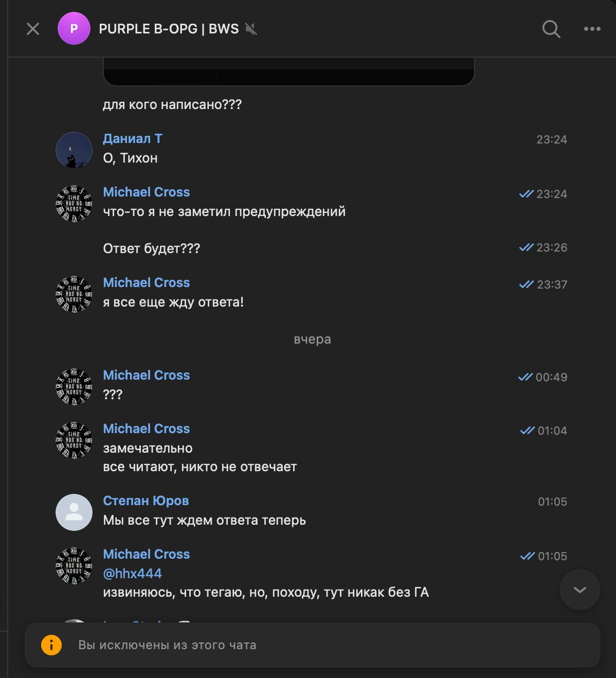616x678 pixels.
Task: Open search in this chat
Action: point(551,29)
